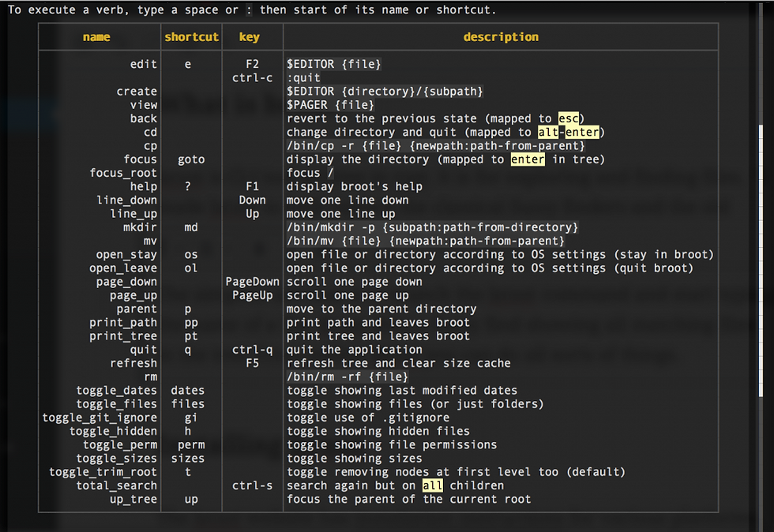This screenshot has width=774, height=532.
Task: Select the ':quit' description text
Action: coord(303,78)
